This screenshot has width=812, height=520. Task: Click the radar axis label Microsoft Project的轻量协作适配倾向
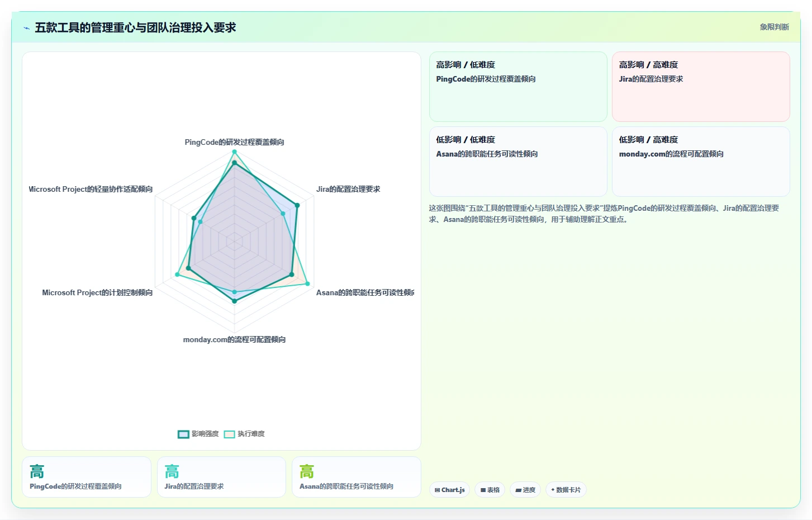click(x=91, y=189)
